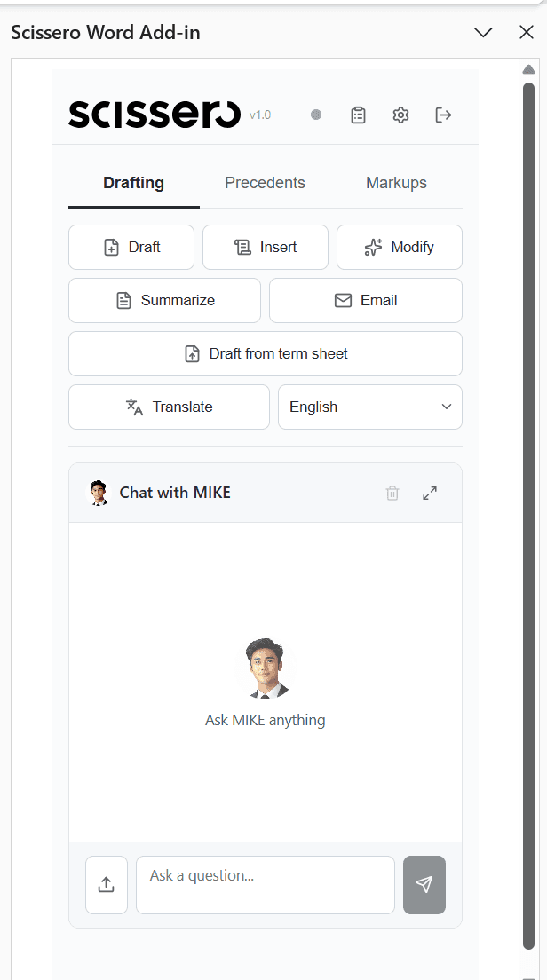Click the Email button

tap(366, 301)
